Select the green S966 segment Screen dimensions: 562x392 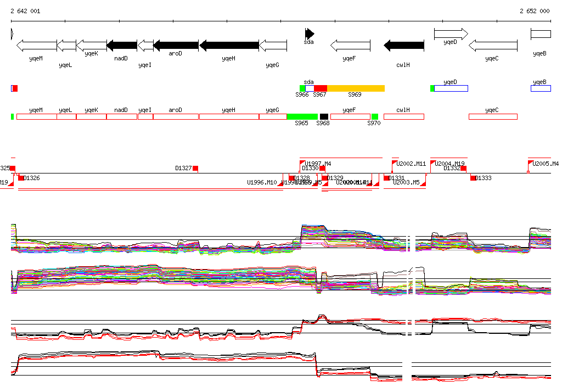(302, 88)
